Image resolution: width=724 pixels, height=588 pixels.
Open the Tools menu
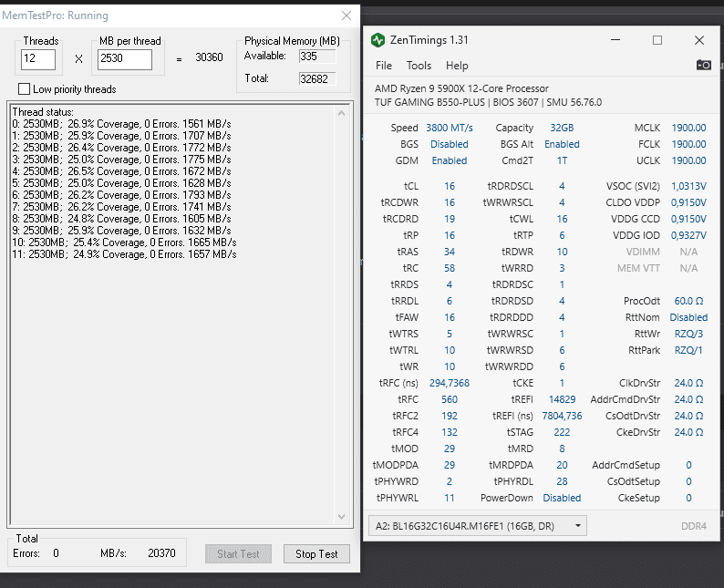pyautogui.click(x=419, y=66)
